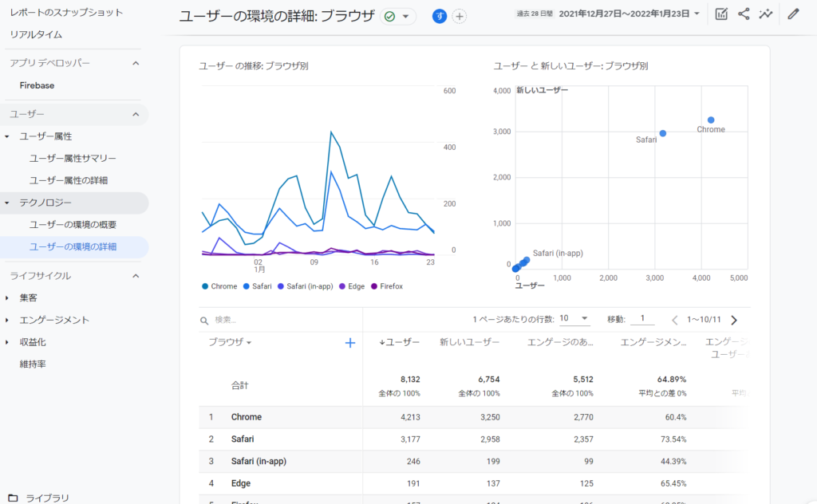Open ユーザー属性サマリー report
The height and width of the screenshot is (504, 817).
point(73,158)
